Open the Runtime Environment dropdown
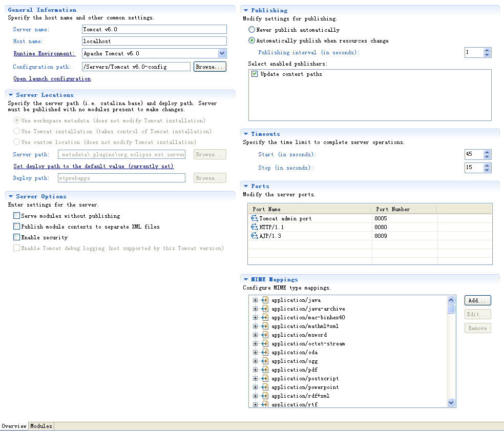This screenshot has height=431, width=504. pos(222,53)
